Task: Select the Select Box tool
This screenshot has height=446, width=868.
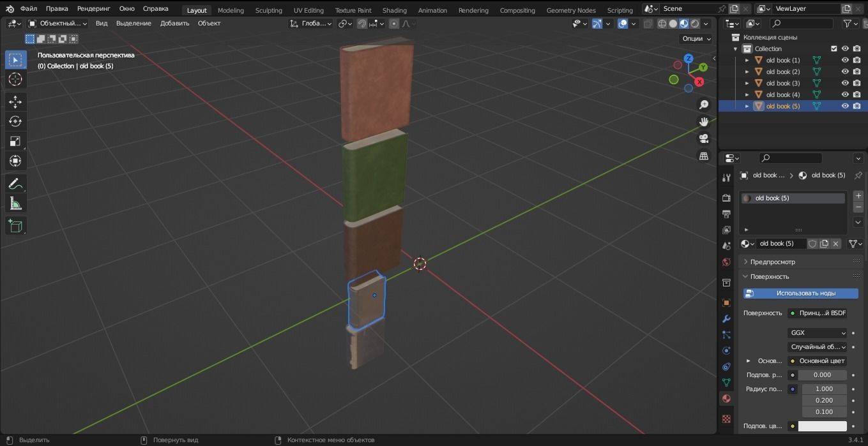Action: pos(15,59)
